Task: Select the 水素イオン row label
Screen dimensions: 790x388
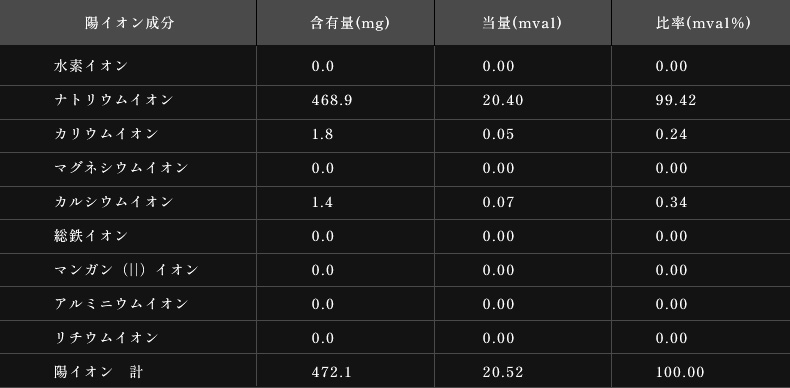Action: [91, 66]
